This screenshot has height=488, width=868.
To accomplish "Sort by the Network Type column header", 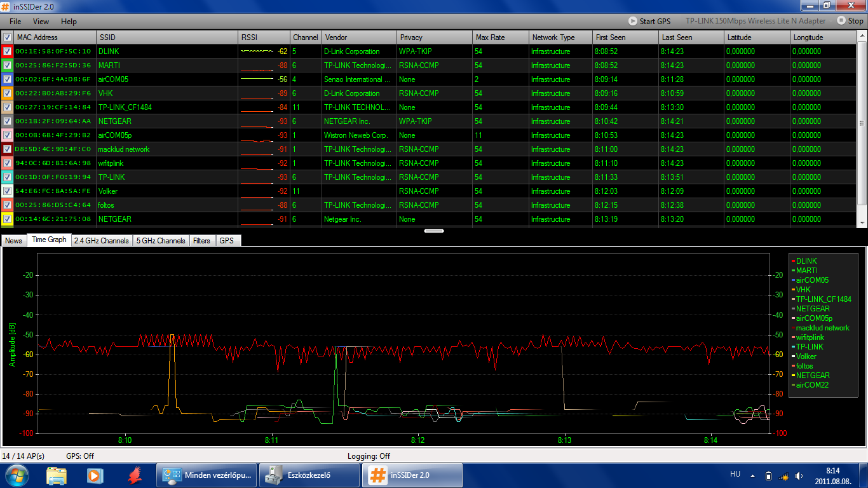I will (x=561, y=37).
